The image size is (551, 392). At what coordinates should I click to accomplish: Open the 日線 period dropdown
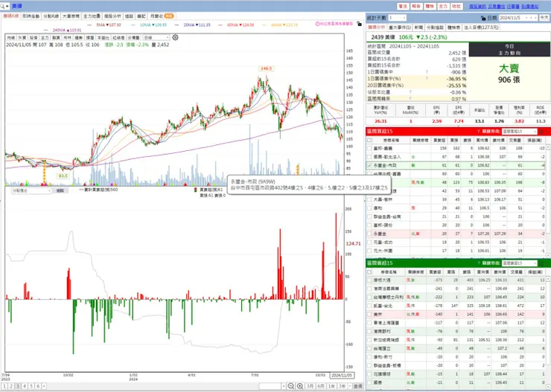coord(156,37)
